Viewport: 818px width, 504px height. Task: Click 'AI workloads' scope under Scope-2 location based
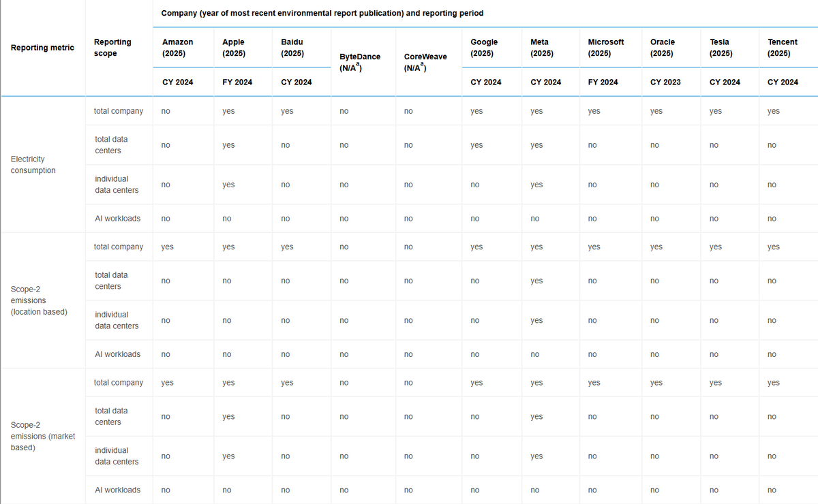coord(117,354)
